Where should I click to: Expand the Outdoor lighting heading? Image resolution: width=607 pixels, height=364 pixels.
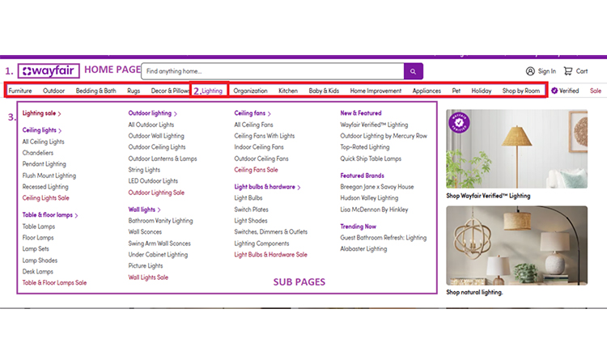(153, 113)
